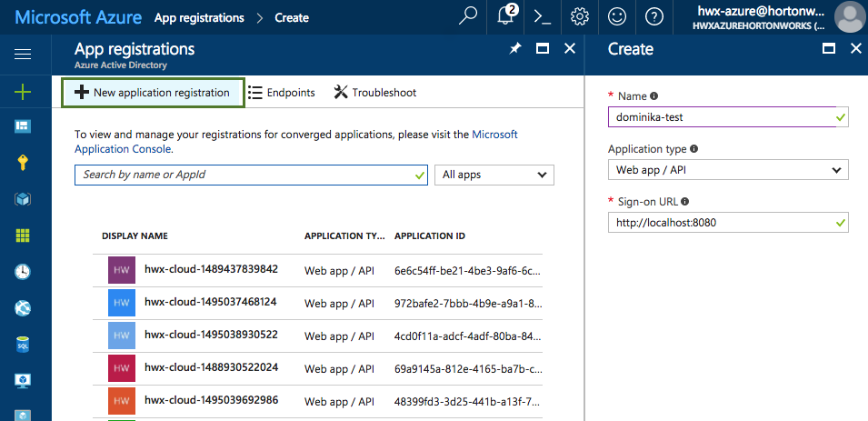The image size is (868, 421).
Task: Pin the App registrations blade
Action: pyautogui.click(x=515, y=49)
